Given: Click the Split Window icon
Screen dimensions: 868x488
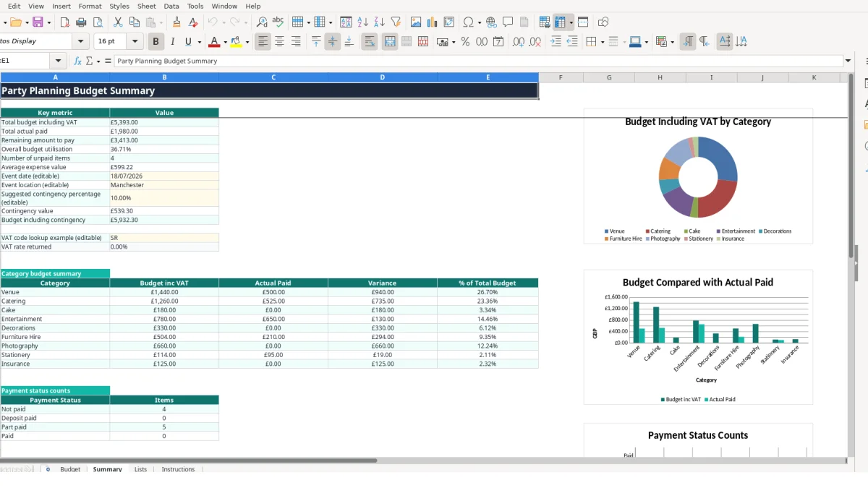Looking at the screenshot, I should [583, 22].
